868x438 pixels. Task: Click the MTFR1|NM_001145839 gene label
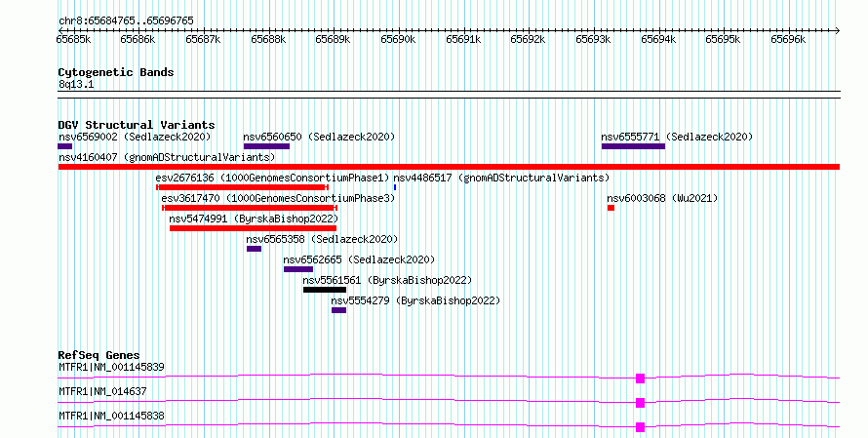tap(111, 367)
